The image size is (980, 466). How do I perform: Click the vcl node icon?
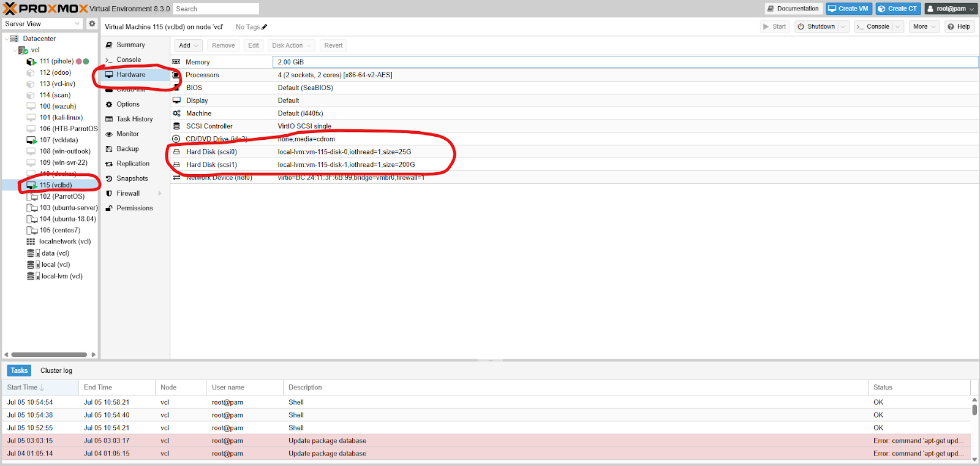[23, 50]
